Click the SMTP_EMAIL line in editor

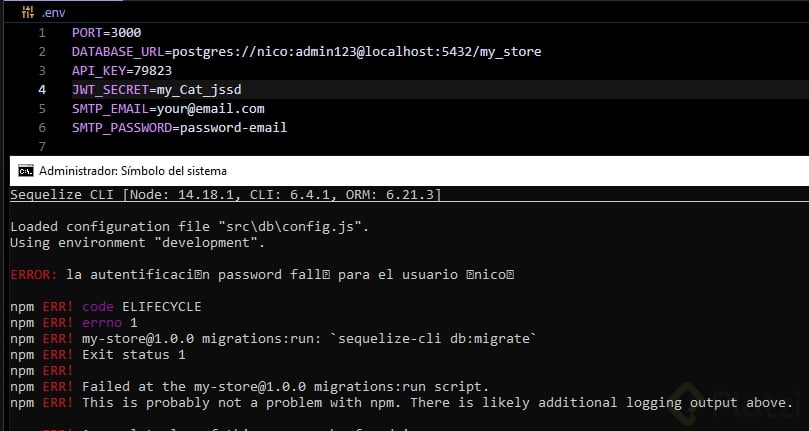[168, 108]
